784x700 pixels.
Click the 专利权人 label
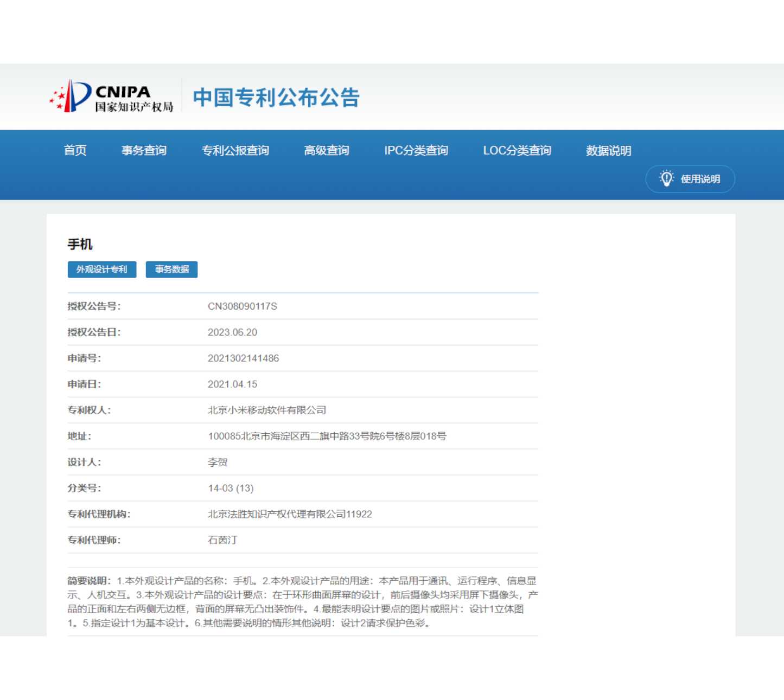(x=89, y=410)
